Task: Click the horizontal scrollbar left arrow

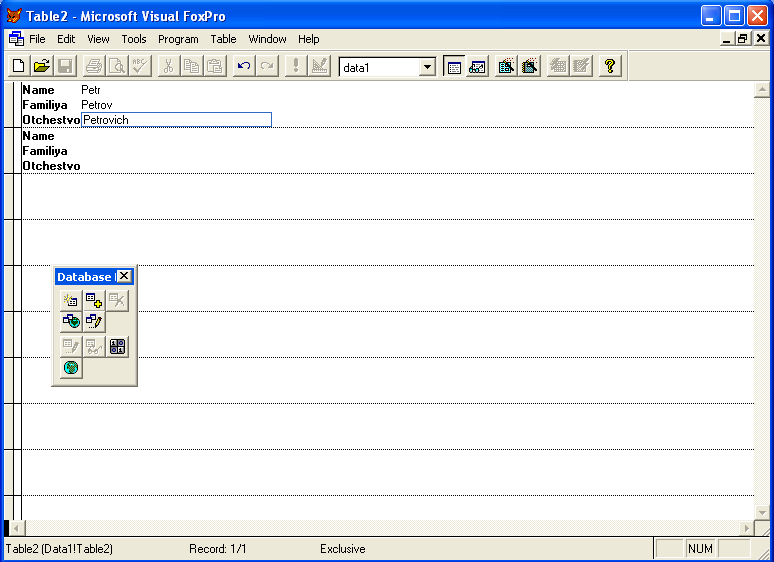Action: click(x=16, y=528)
